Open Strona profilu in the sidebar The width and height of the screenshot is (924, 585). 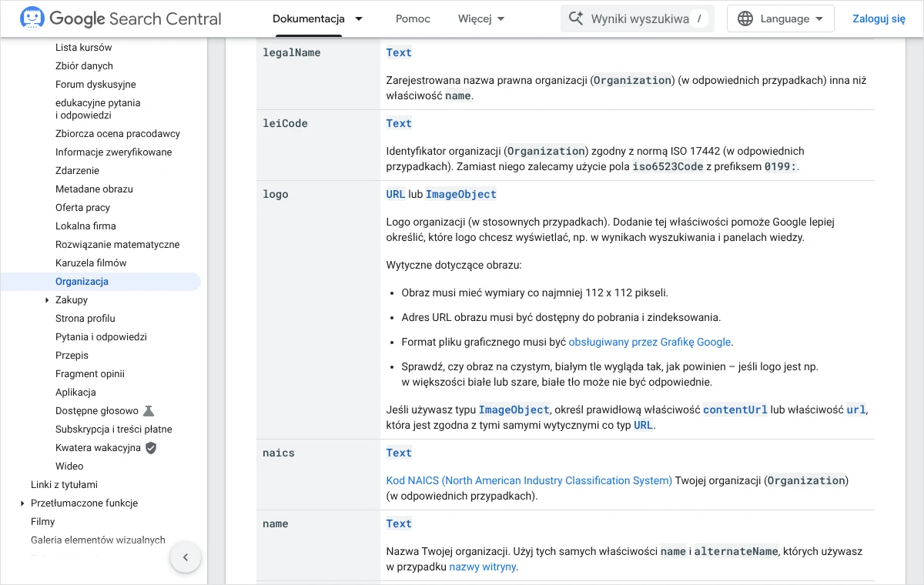pyautogui.click(x=85, y=318)
